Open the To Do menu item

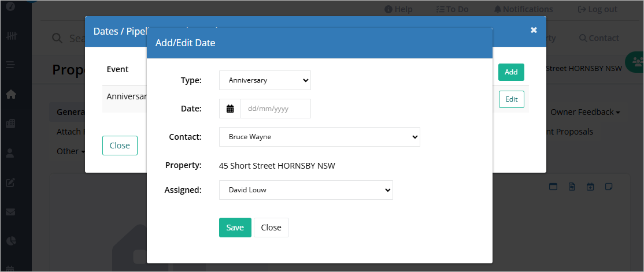pyautogui.click(x=451, y=9)
